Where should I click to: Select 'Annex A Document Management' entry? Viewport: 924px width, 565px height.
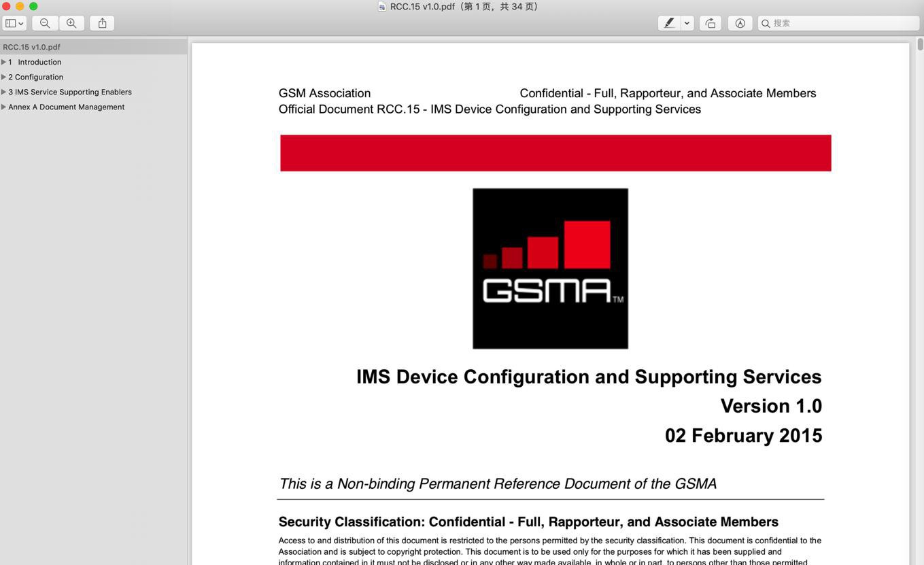point(66,107)
